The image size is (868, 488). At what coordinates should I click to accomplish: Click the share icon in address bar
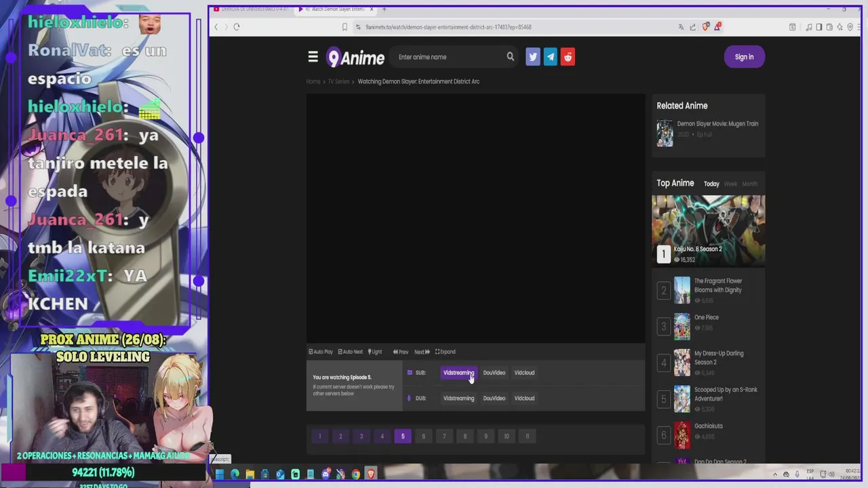[692, 27]
